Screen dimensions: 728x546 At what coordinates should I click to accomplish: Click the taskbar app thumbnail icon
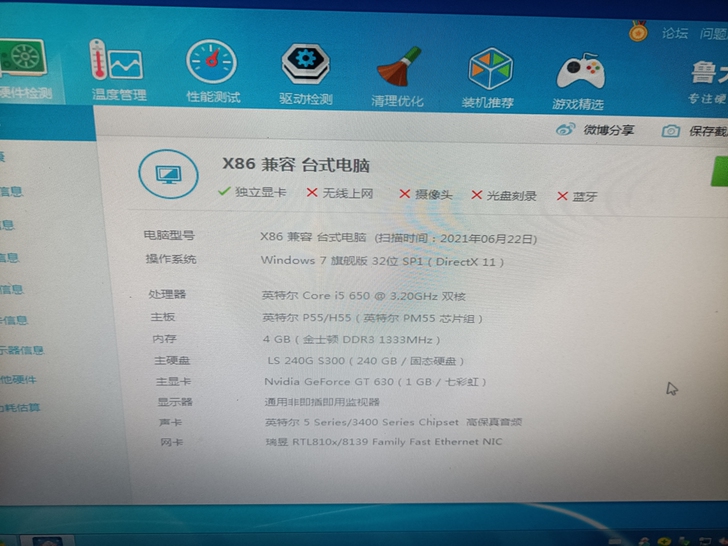pos(47,541)
